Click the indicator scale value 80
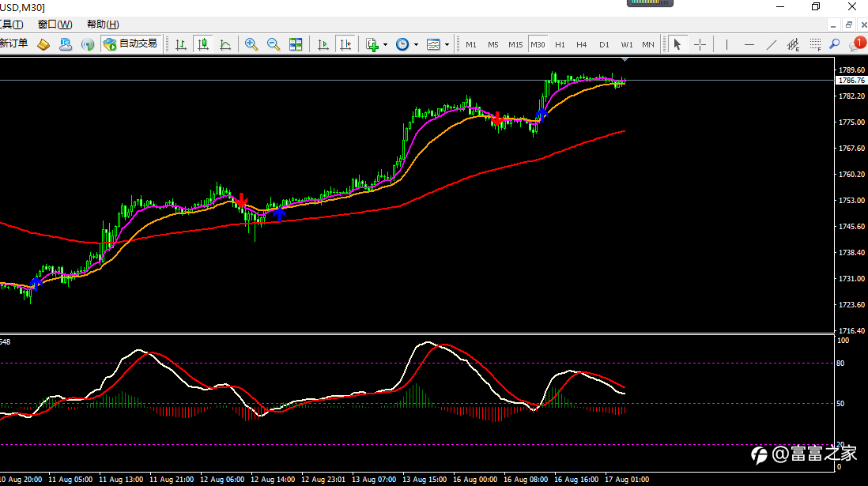 (840, 363)
